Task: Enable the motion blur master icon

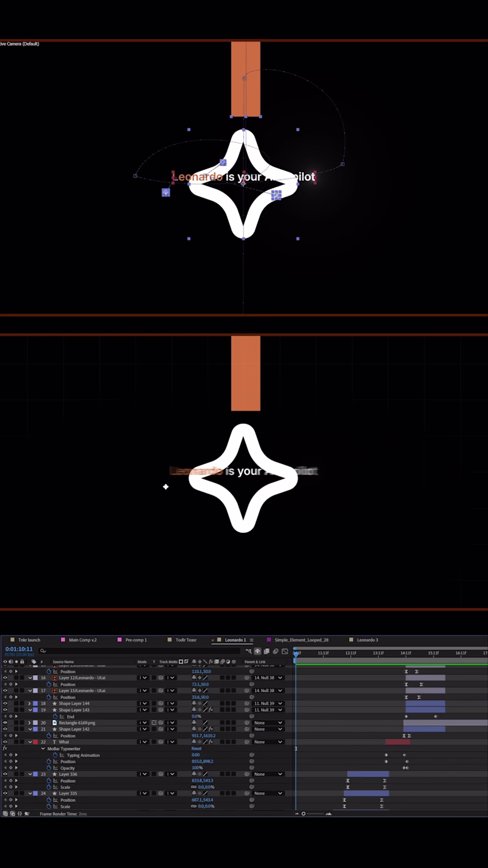Action: [276, 651]
